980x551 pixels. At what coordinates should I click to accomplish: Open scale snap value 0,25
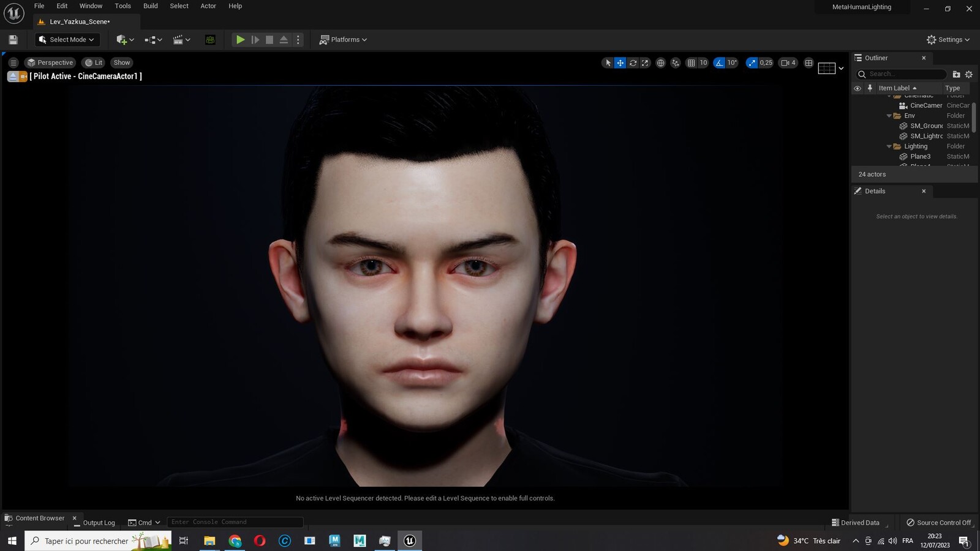coord(766,62)
